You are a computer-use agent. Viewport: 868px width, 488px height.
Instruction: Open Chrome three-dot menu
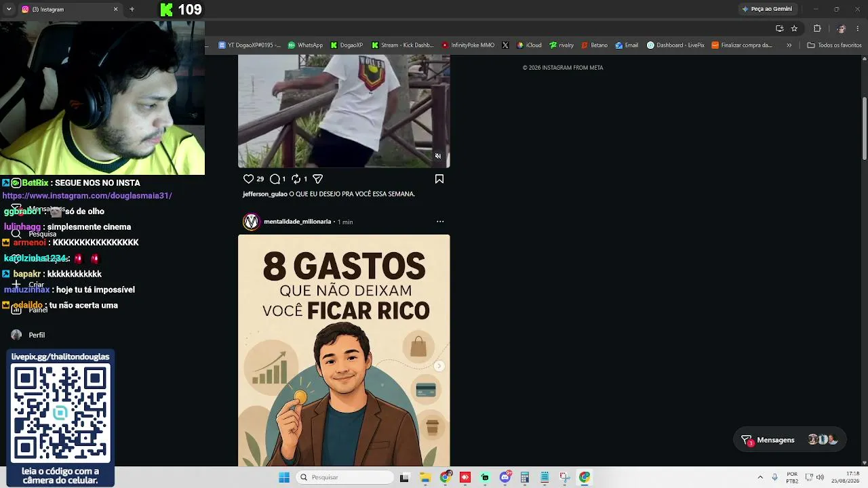[x=859, y=28]
